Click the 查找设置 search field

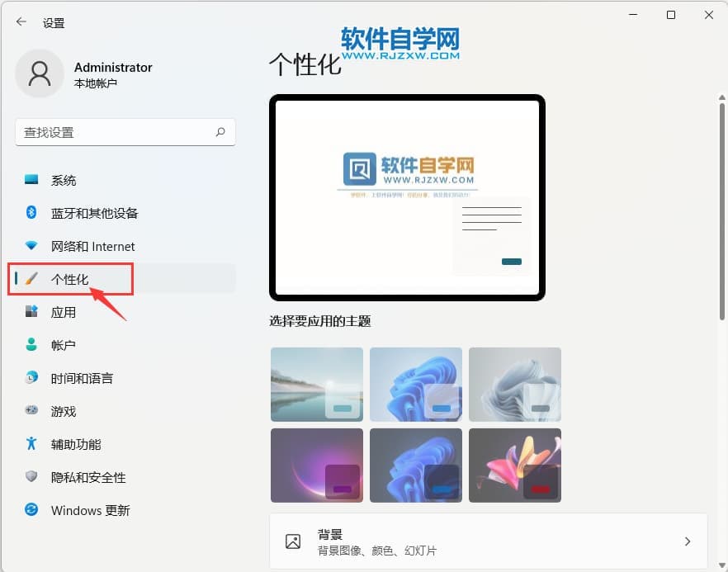pyautogui.click(x=116, y=132)
